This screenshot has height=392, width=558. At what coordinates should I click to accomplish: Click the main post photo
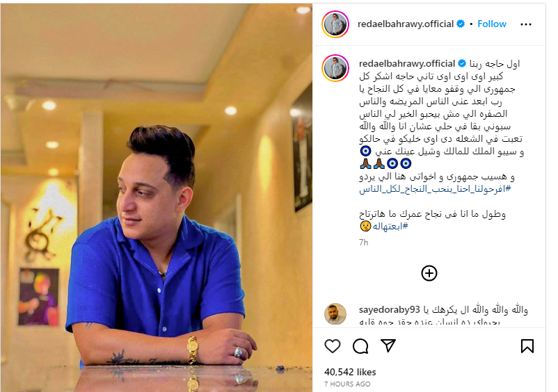pyautogui.click(x=157, y=197)
